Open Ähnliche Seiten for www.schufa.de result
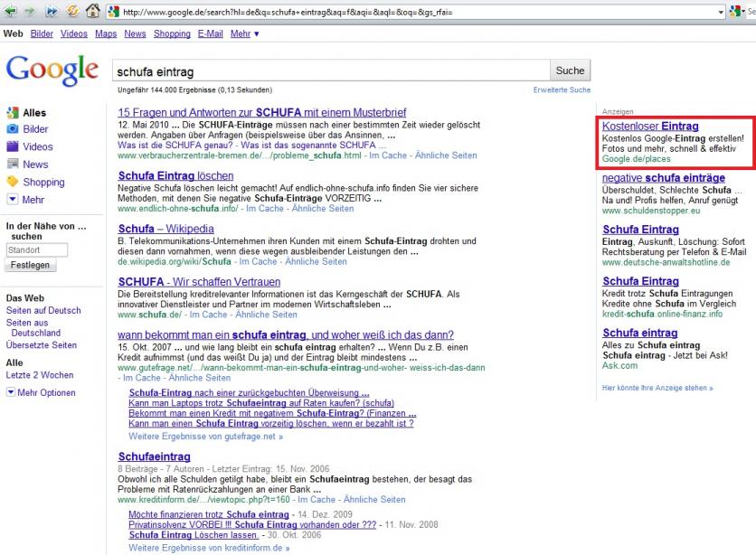The height and width of the screenshot is (555, 756). [x=266, y=315]
